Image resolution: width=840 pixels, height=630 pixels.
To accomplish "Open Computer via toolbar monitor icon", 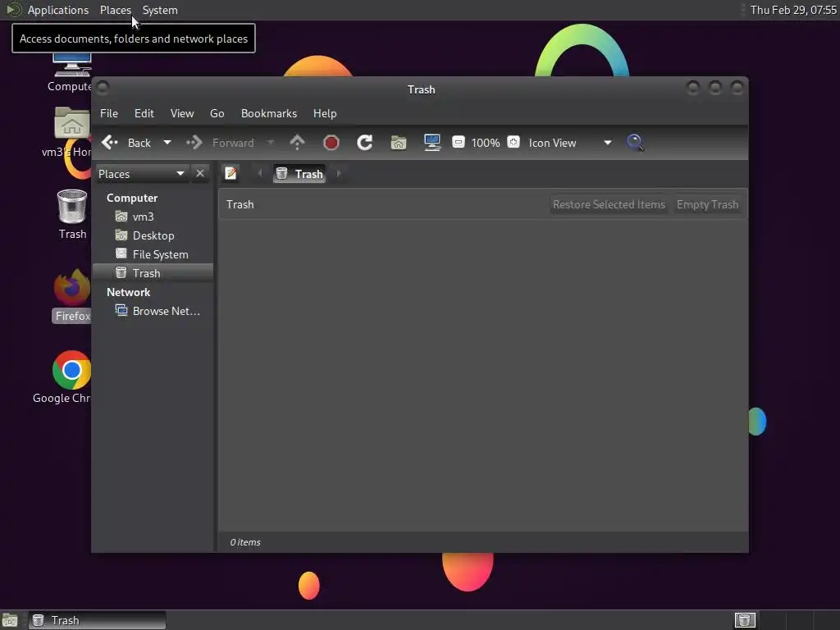I will [x=432, y=143].
